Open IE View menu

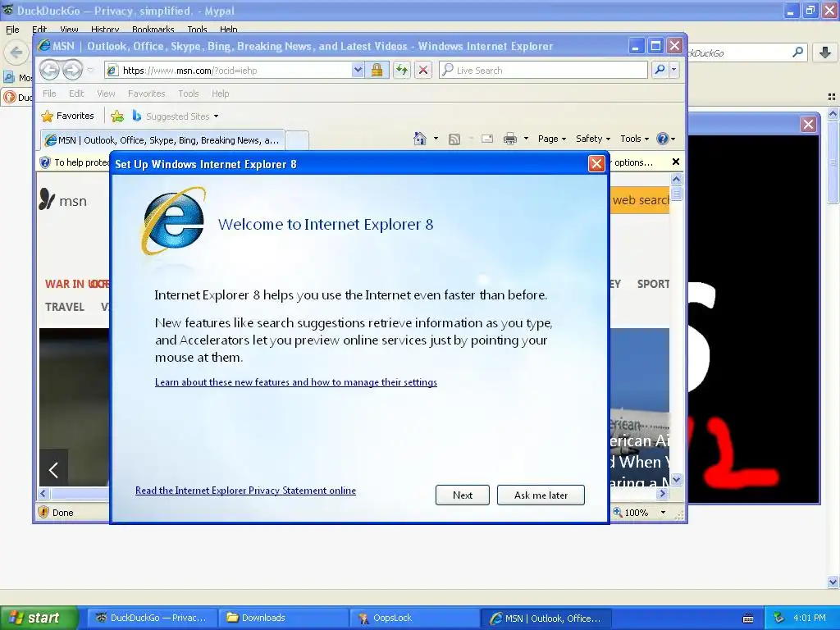pyautogui.click(x=106, y=94)
